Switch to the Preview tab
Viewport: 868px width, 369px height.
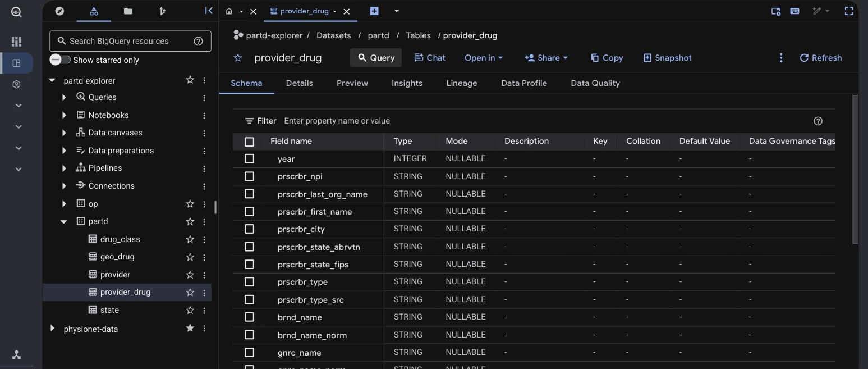click(x=352, y=83)
